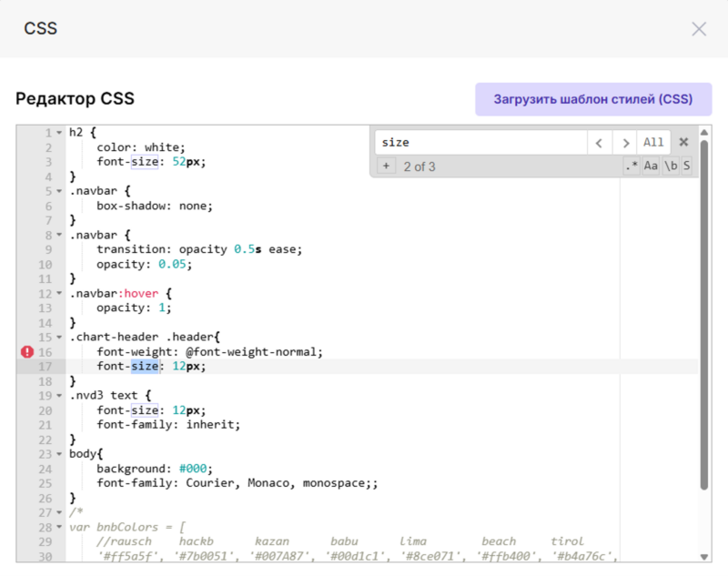The height and width of the screenshot is (576, 728).
Task: Go to next search match arrow
Action: click(x=625, y=143)
